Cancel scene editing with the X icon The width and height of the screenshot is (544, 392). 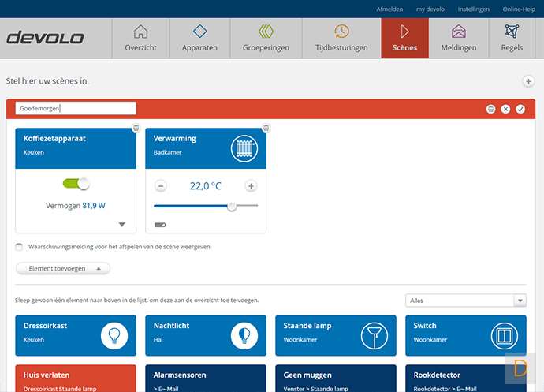point(505,109)
